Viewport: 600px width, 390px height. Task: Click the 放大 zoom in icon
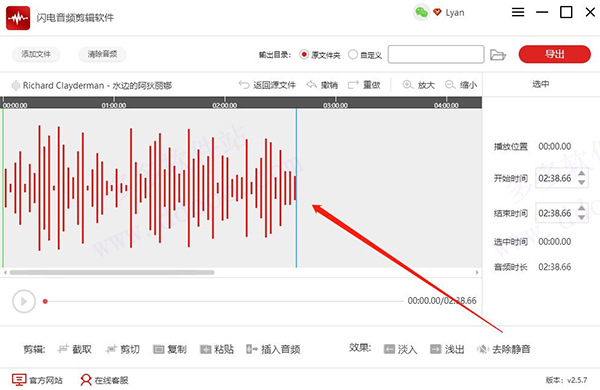point(408,85)
